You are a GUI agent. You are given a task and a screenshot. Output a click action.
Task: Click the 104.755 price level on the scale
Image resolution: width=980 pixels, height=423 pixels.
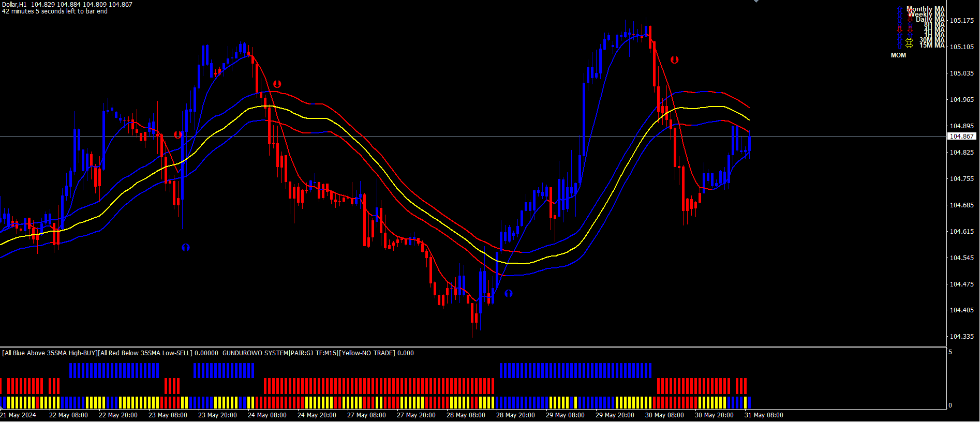961,179
